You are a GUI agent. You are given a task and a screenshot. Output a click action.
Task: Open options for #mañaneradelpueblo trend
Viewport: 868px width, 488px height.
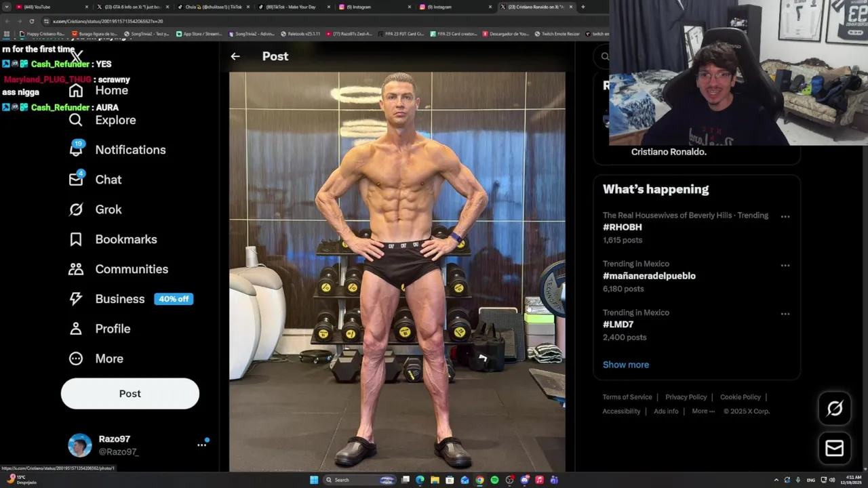click(x=785, y=265)
